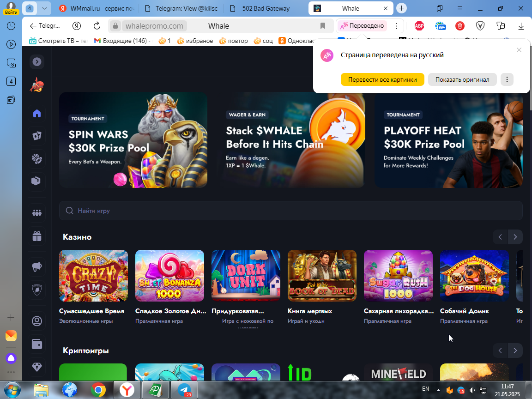Viewport: 532px width, 399px height.
Task: Open the Stack $WHALE banner
Action: point(291,140)
